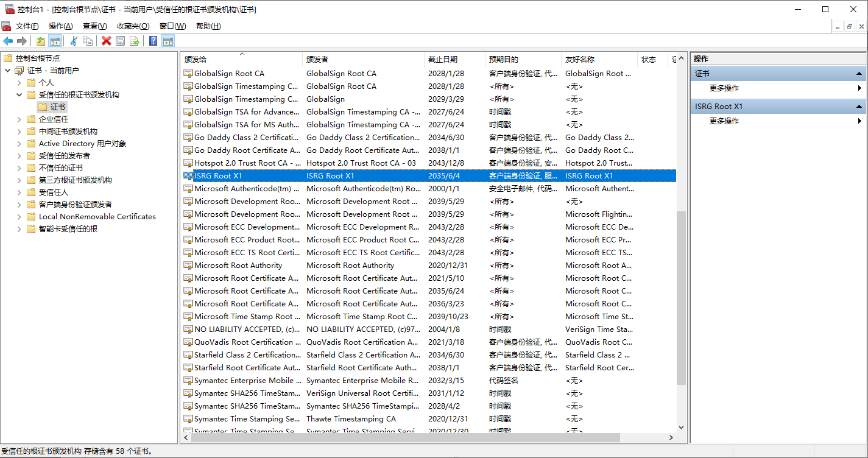Open the 操作(A) menu

pyautogui.click(x=60, y=26)
